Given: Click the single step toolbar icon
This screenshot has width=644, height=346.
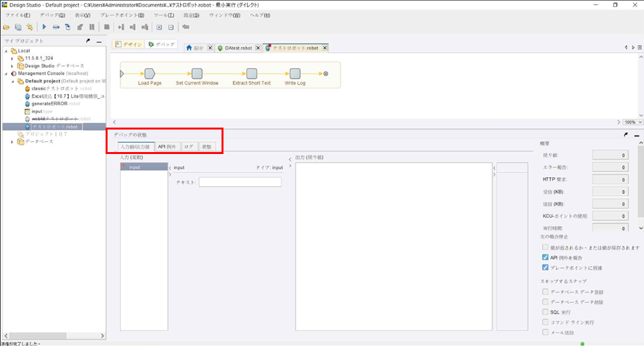Looking at the screenshot, I should click(56, 27).
